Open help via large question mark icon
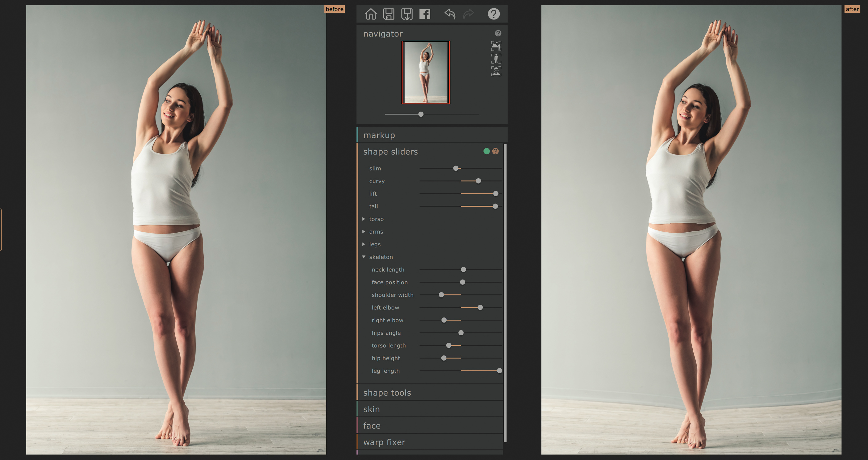The height and width of the screenshot is (460, 868). click(x=494, y=14)
